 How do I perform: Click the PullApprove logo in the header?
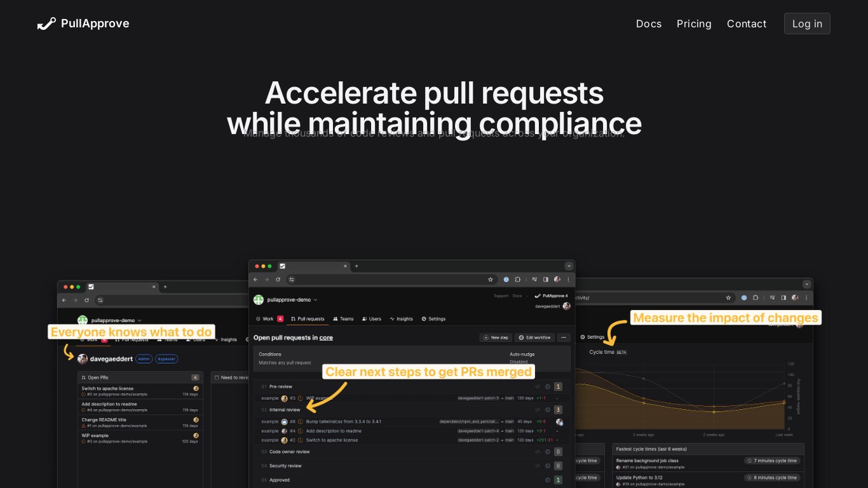(x=83, y=24)
